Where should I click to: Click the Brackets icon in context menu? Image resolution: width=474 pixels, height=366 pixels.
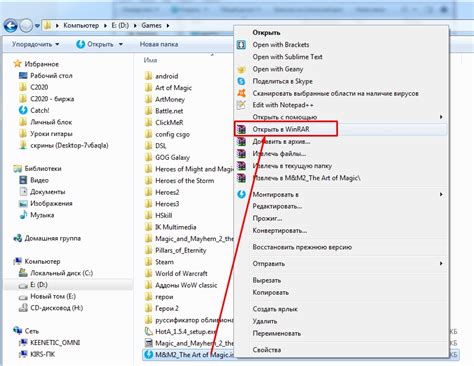coord(241,45)
